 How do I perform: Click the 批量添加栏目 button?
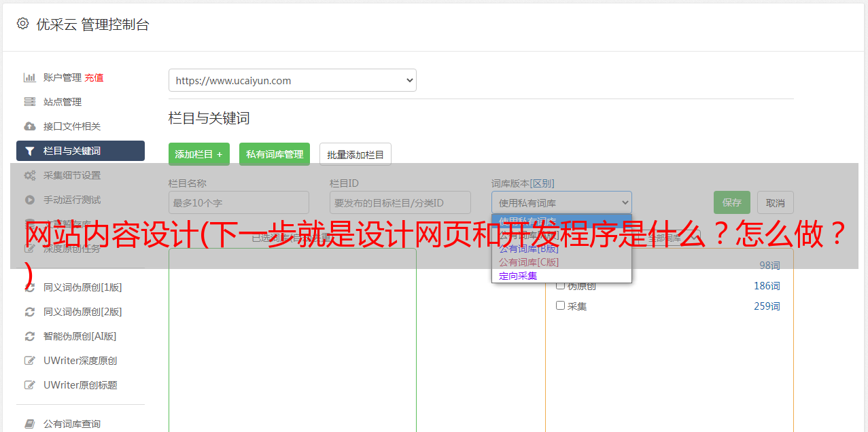(355, 154)
